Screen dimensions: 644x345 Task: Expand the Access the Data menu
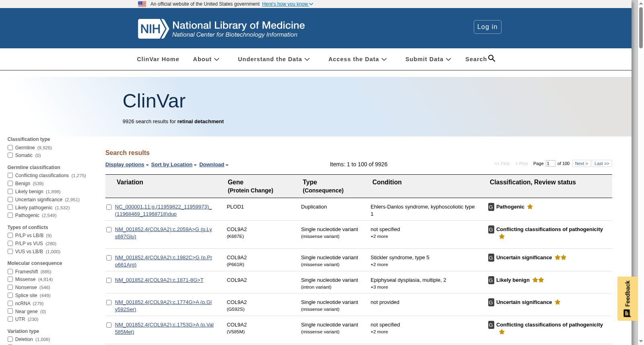[357, 59]
